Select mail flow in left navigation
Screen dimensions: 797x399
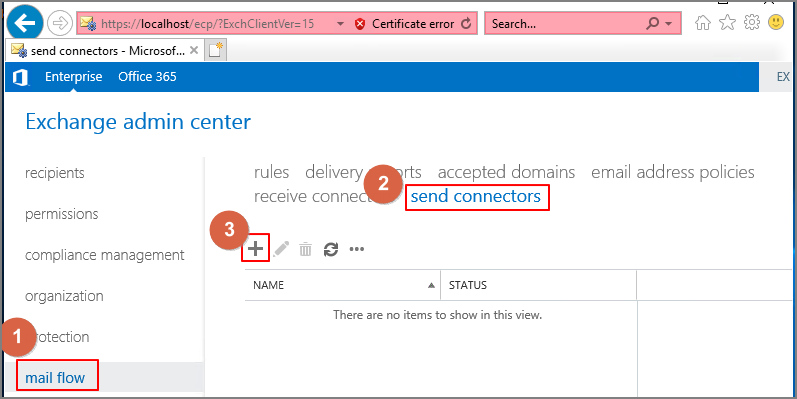click(x=55, y=378)
